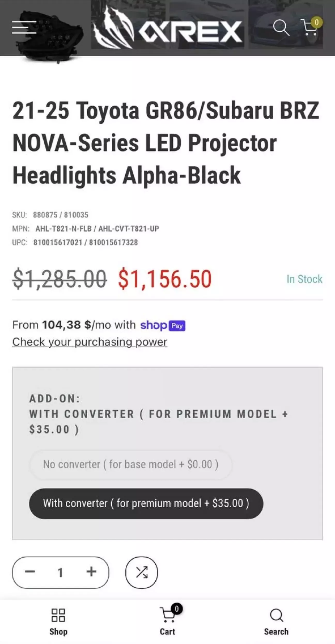The height and width of the screenshot is (644, 335).
Task: Click the quantity number field
Action: (x=60, y=572)
